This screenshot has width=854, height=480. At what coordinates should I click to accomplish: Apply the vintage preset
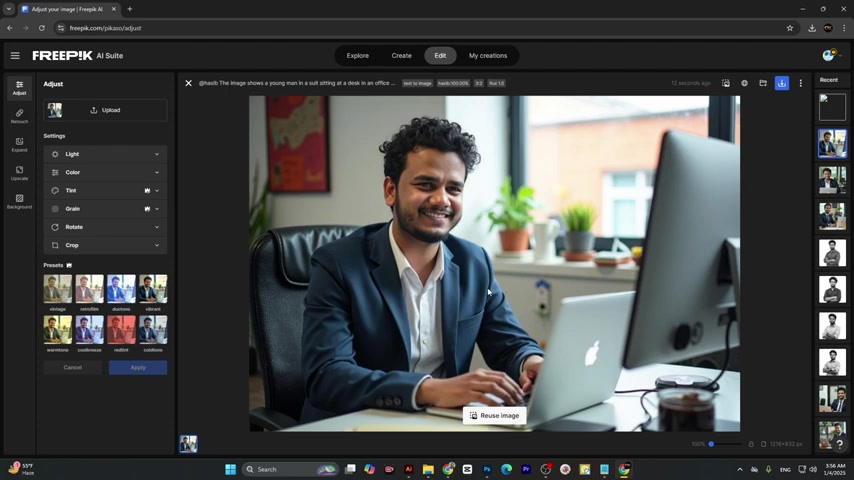tap(58, 289)
